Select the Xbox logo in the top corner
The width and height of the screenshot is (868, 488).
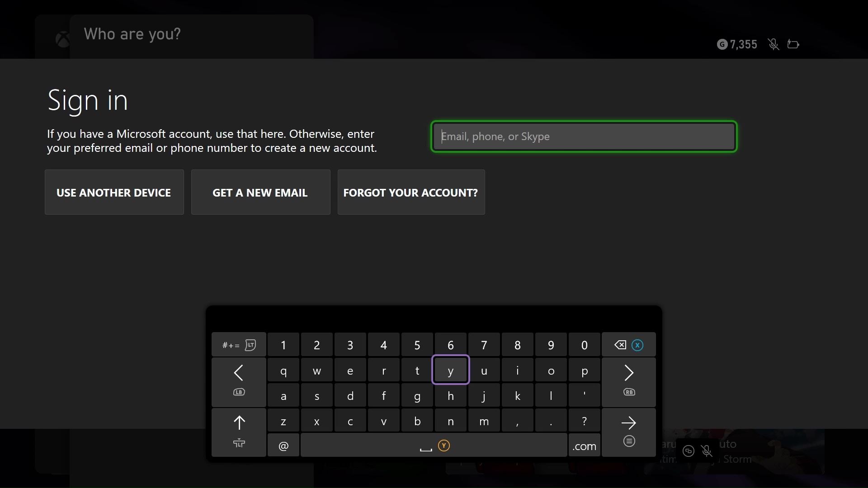pyautogui.click(x=62, y=38)
